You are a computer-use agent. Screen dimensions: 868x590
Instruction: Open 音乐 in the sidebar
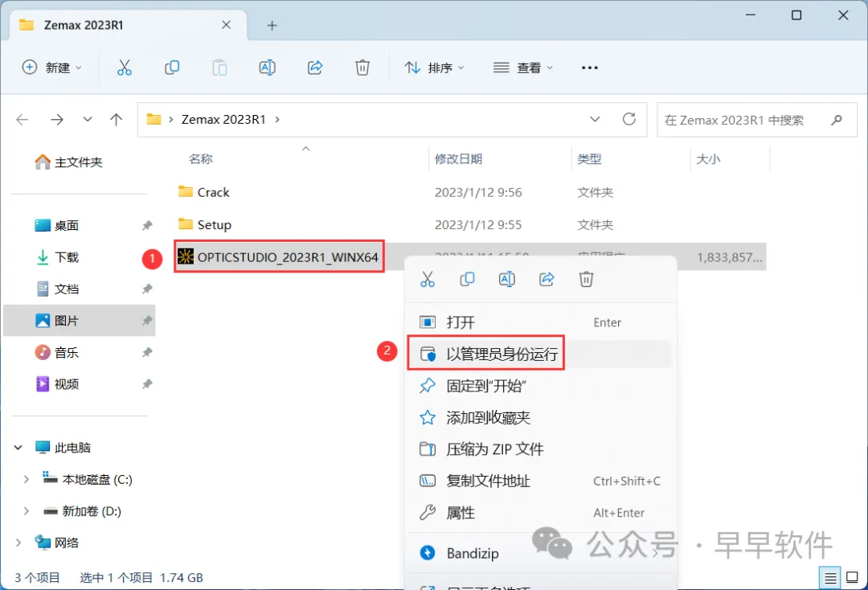coord(57,353)
